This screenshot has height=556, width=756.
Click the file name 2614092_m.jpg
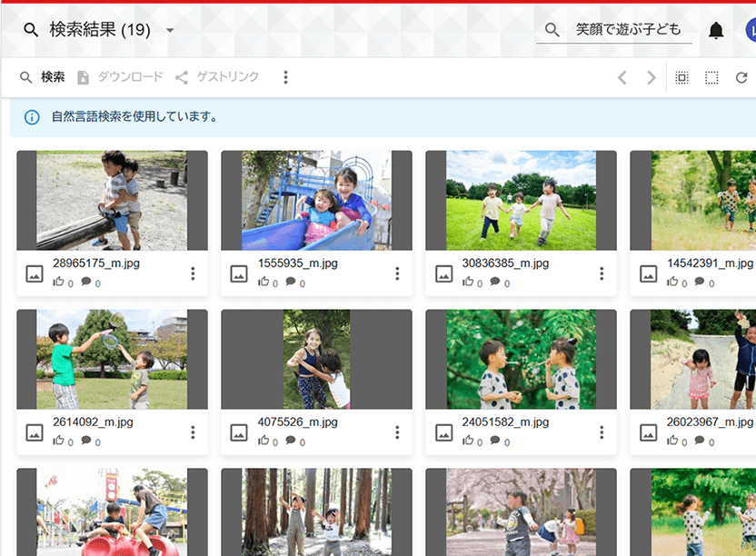[93, 422]
